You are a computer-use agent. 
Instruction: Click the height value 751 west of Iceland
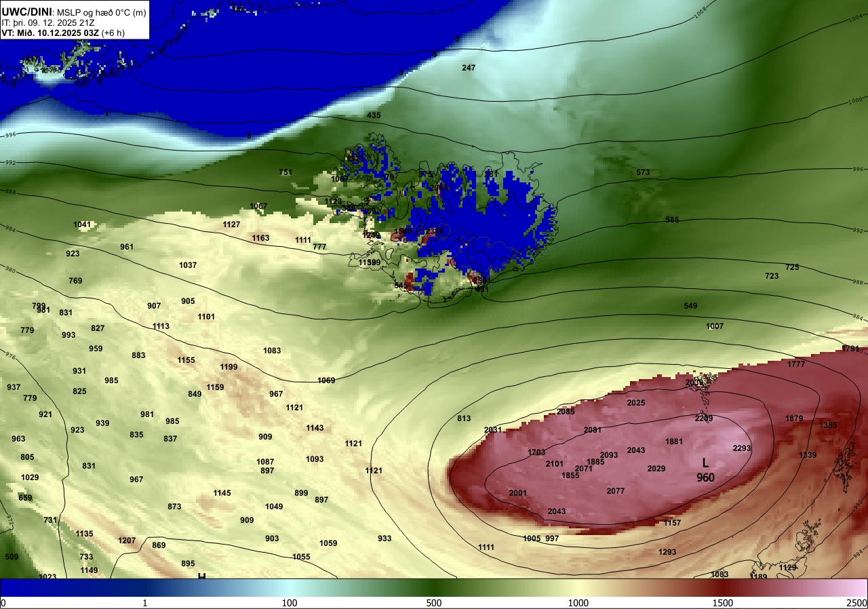coord(285,172)
